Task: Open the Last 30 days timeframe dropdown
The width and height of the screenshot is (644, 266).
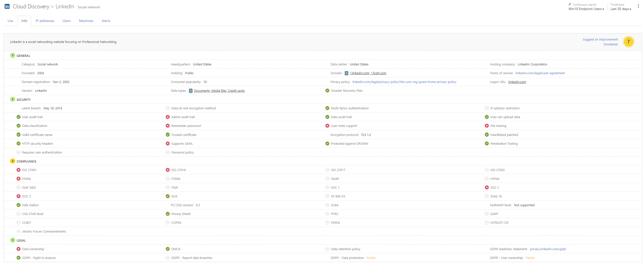Action: [621, 9]
